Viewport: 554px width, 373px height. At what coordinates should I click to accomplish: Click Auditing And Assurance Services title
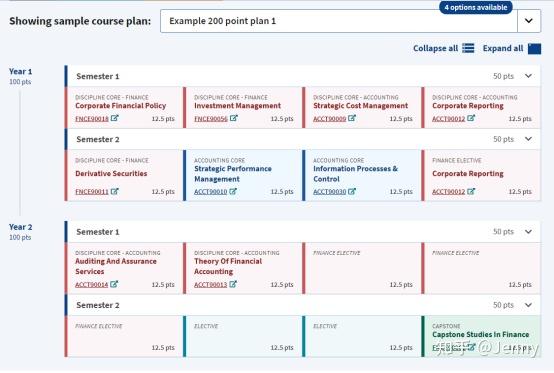(116, 266)
